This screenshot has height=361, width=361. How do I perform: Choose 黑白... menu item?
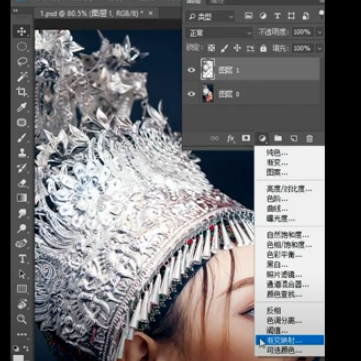coord(277,265)
